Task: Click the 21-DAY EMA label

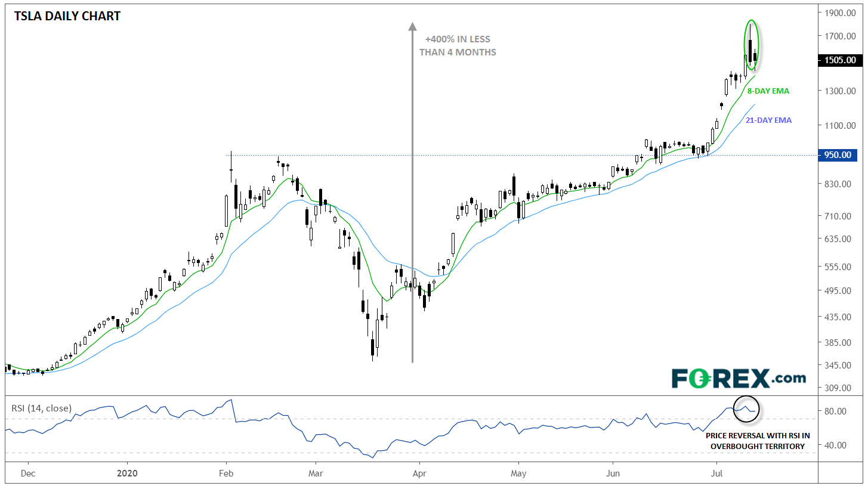Action: [x=768, y=120]
